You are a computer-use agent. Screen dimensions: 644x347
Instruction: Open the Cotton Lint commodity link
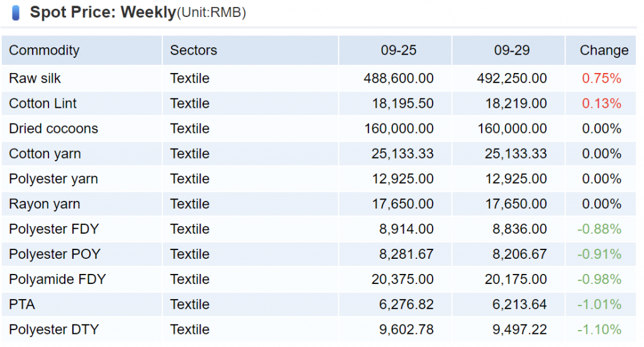(x=43, y=104)
